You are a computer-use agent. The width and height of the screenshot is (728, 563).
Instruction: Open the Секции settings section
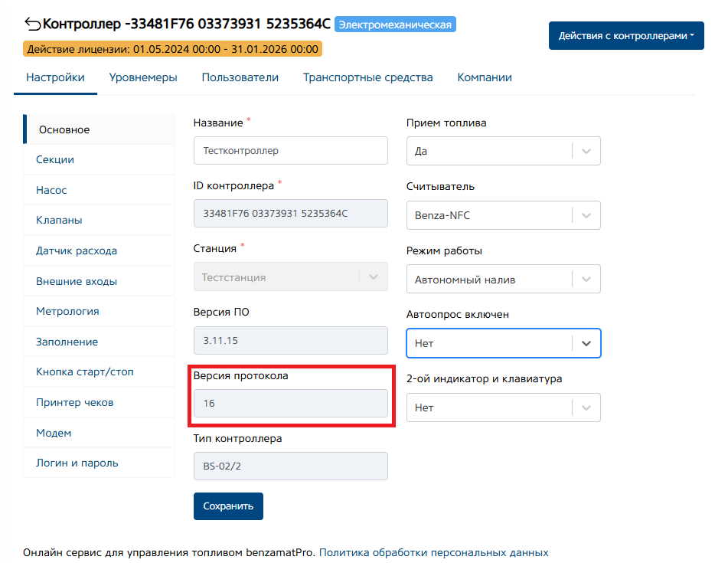pyautogui.click(x=55, y=160)
